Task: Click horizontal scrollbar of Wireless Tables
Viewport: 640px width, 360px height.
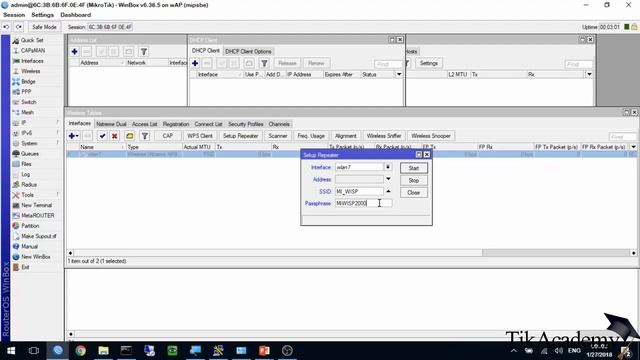Action: pos(351,253)
